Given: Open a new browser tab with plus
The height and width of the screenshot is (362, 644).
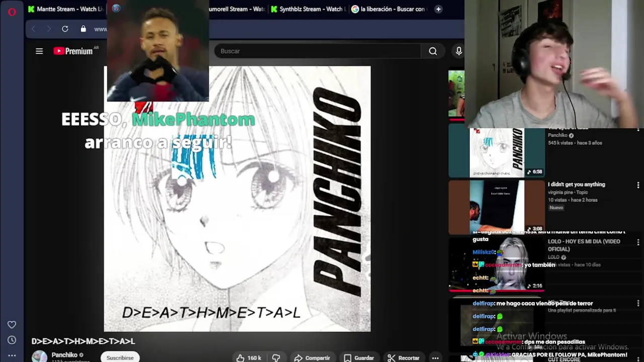Looking at the screenshot, I should [x=438, y=9].
